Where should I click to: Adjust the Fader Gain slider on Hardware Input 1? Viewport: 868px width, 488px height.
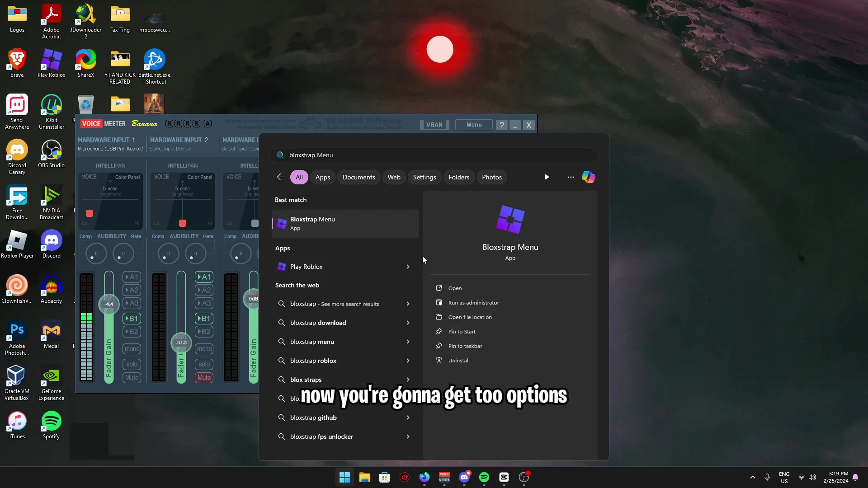pyautogui.click(x=108, y=304)
